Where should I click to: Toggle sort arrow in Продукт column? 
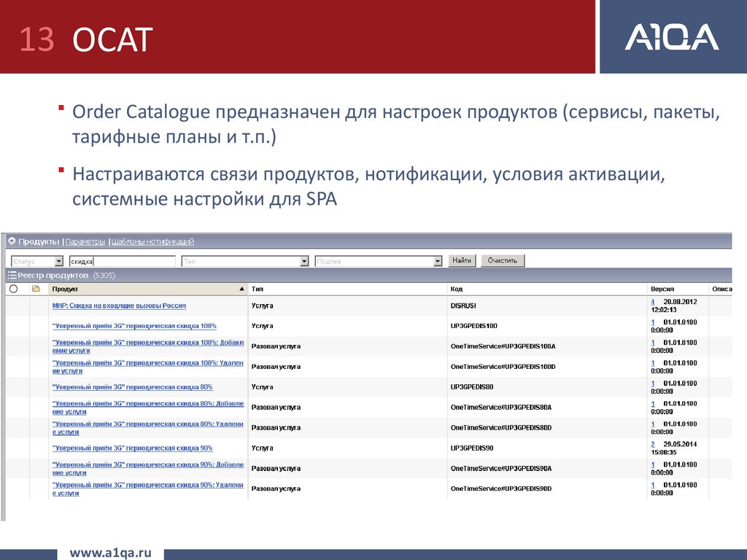tap(241, 289)
